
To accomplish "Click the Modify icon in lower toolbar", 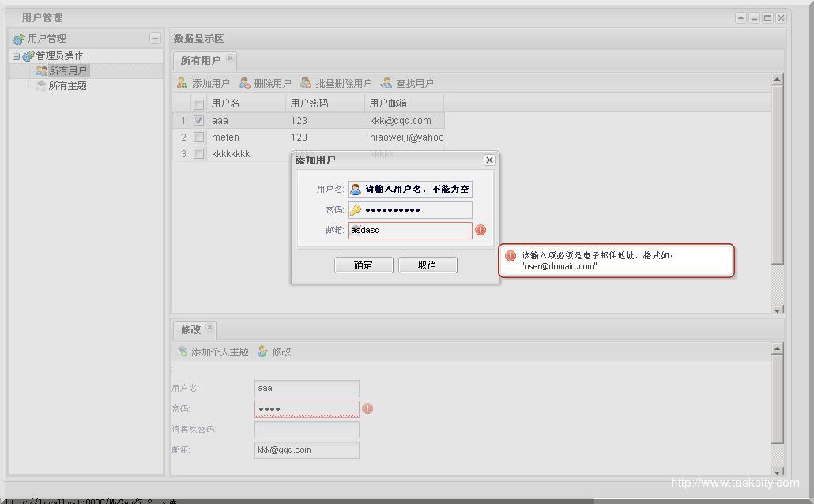I will [262, 352].
